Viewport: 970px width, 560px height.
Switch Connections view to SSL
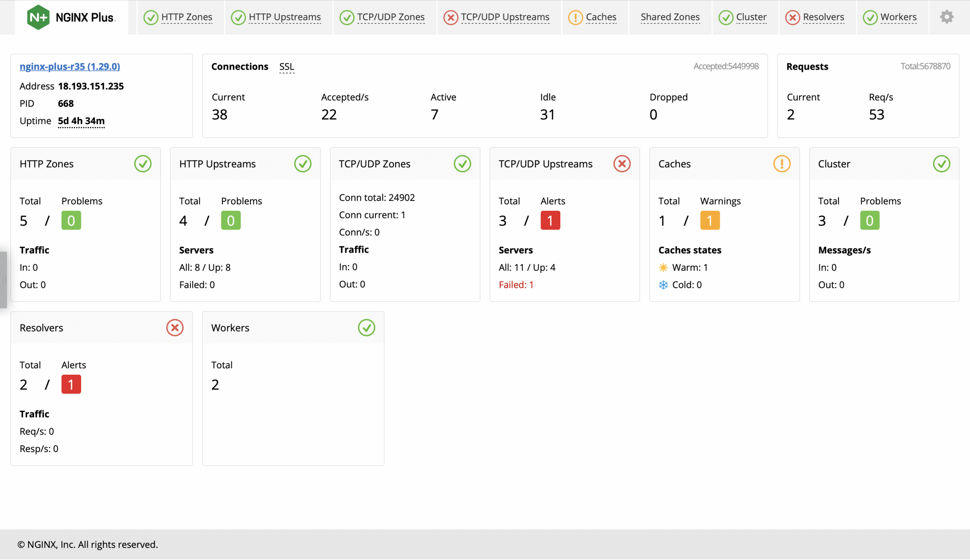point(286,66)
